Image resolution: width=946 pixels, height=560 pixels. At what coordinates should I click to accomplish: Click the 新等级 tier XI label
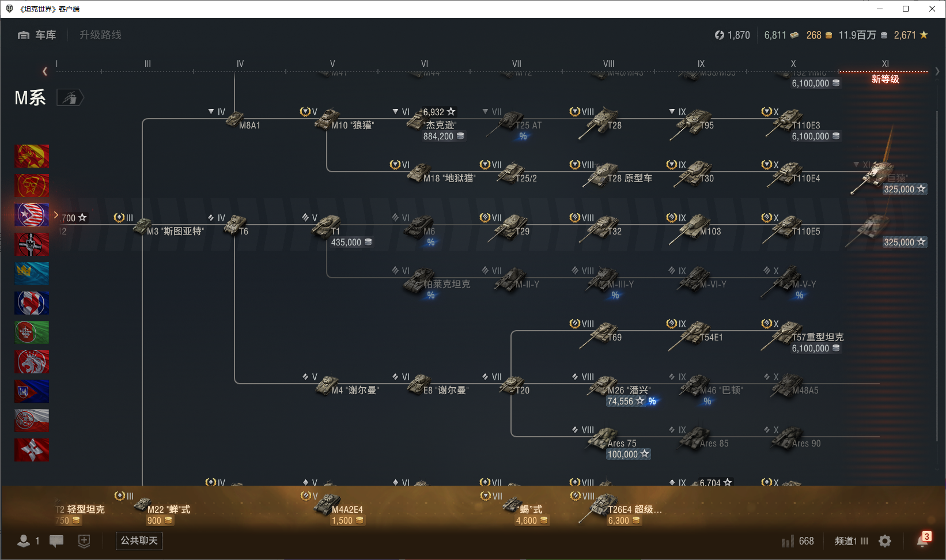pos(885,79)
